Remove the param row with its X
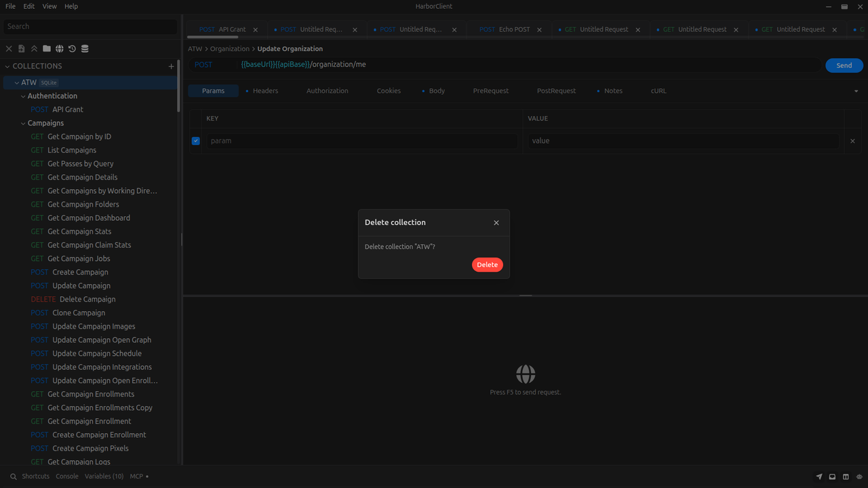This screenshot has width=868, height=488. [853, 141]
